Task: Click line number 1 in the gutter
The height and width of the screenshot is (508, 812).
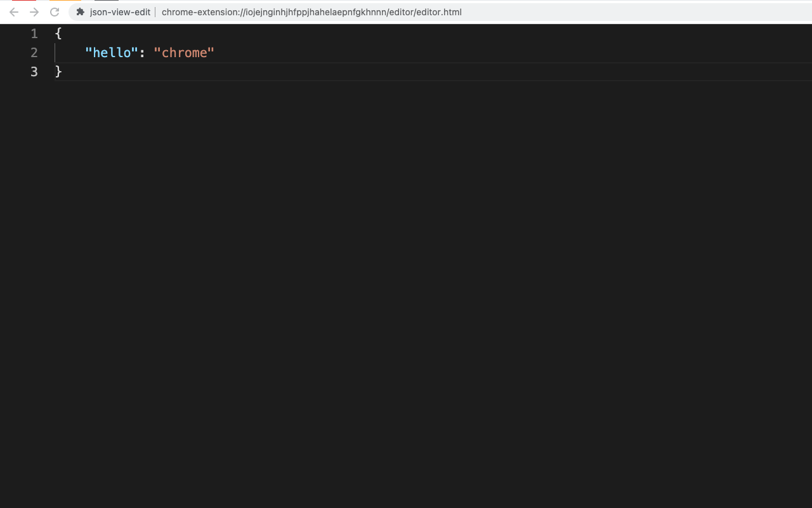Action: [x=34, y=34]
